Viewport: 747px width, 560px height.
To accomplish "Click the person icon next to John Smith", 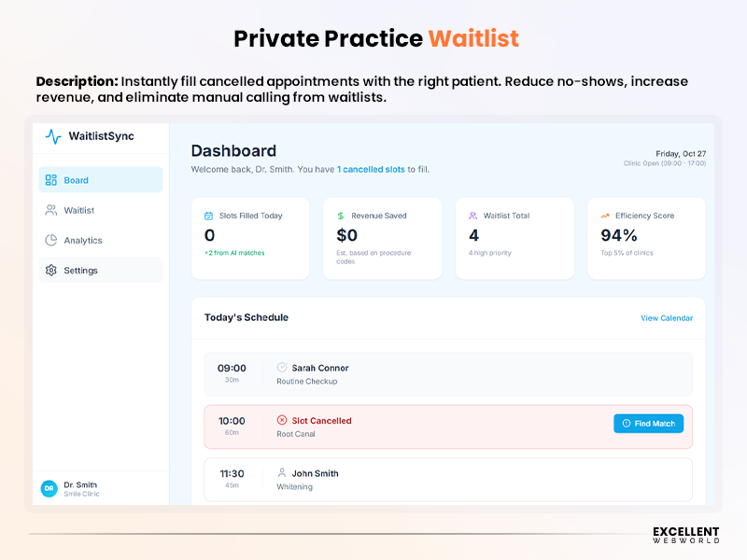I will point(283,473).
